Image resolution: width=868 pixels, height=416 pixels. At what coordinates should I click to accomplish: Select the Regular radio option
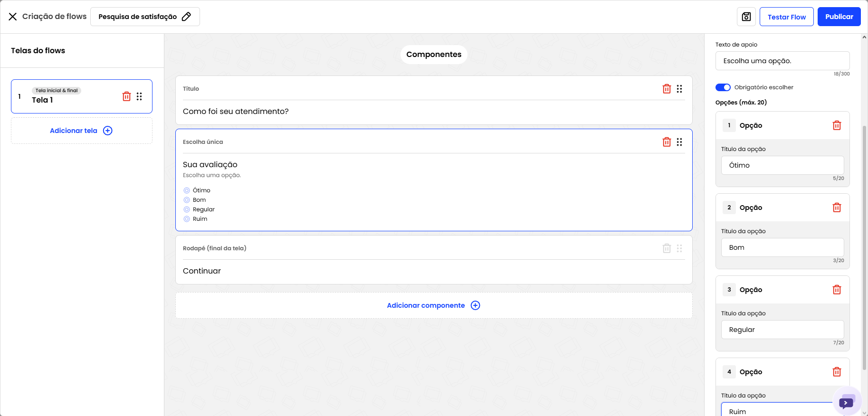point(187,209)
